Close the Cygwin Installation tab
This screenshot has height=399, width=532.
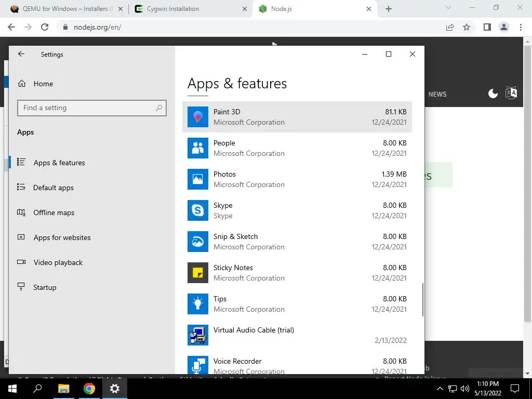(245, 9)
